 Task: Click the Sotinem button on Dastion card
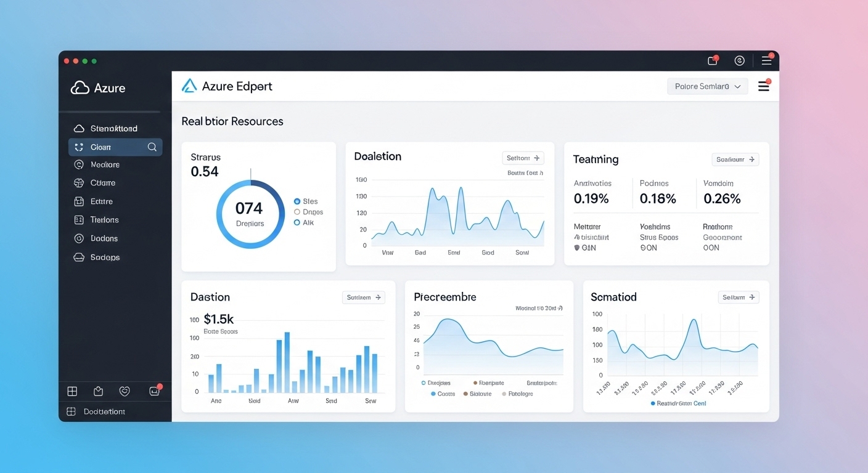pos(363,297)
